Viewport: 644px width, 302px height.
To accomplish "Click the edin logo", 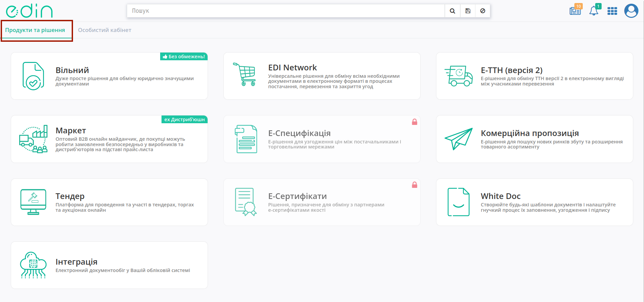I will coord(29,11).
